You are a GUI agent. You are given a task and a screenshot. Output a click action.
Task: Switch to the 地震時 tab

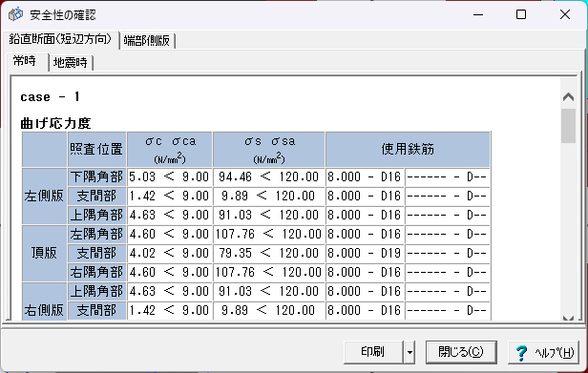pos(71,62)
